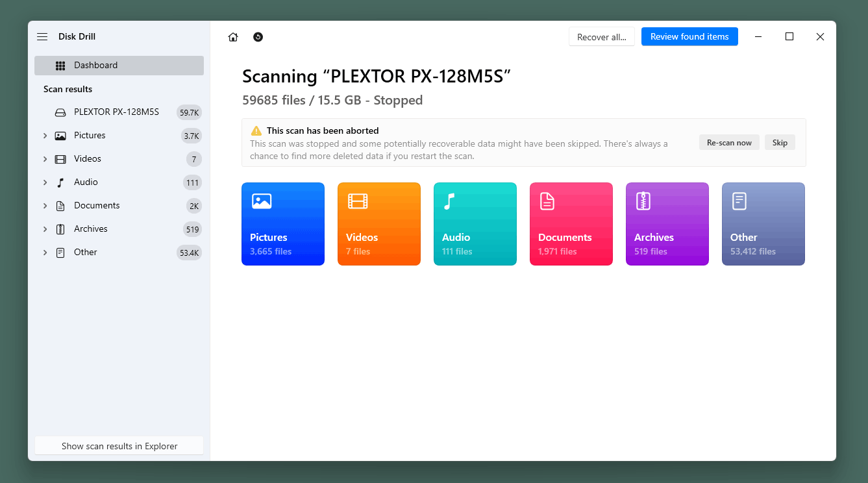This screenshot has width=868, height=483.
Task: Close the Disk Drill window
Action: pos(820,37)
